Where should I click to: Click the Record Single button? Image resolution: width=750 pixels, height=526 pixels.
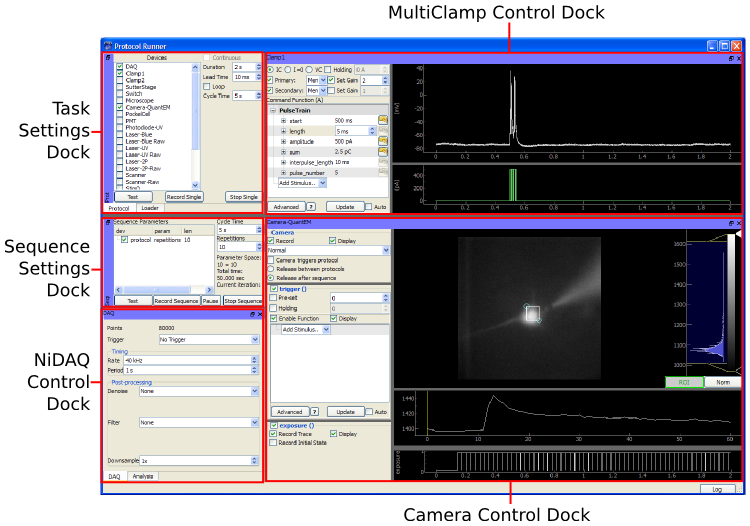[x=184, y=197]
